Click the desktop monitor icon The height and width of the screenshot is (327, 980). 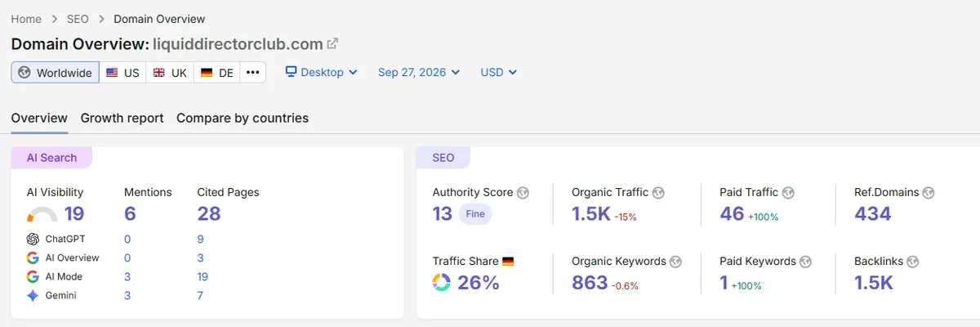point(291,72)
